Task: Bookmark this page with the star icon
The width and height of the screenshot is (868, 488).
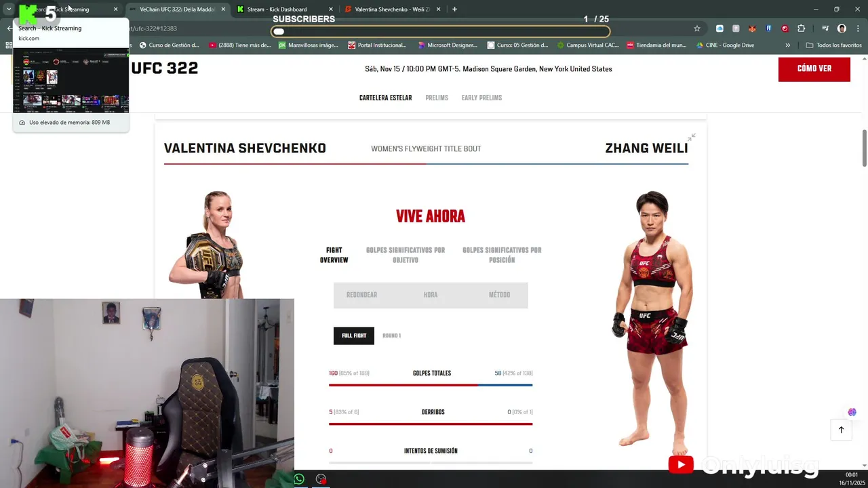Action: (696, 28)
